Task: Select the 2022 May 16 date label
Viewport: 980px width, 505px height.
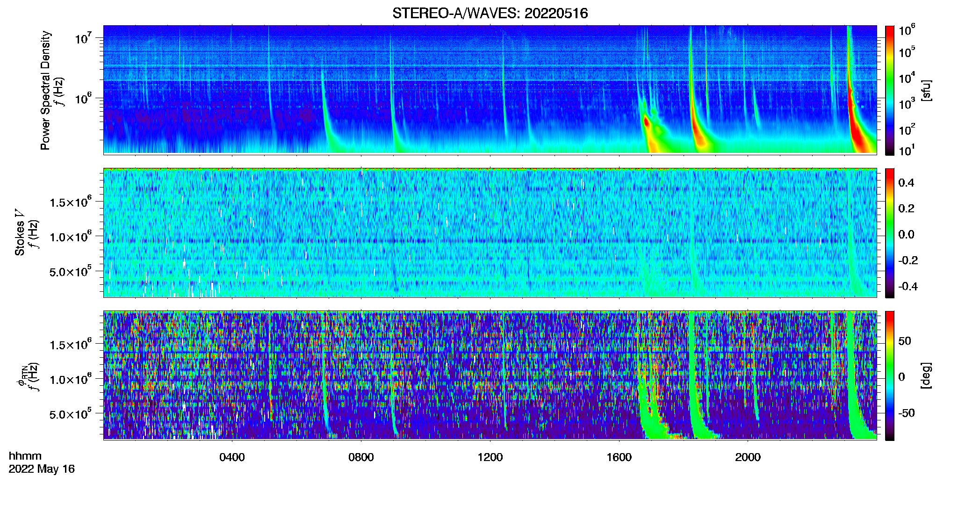Action: 42,469
